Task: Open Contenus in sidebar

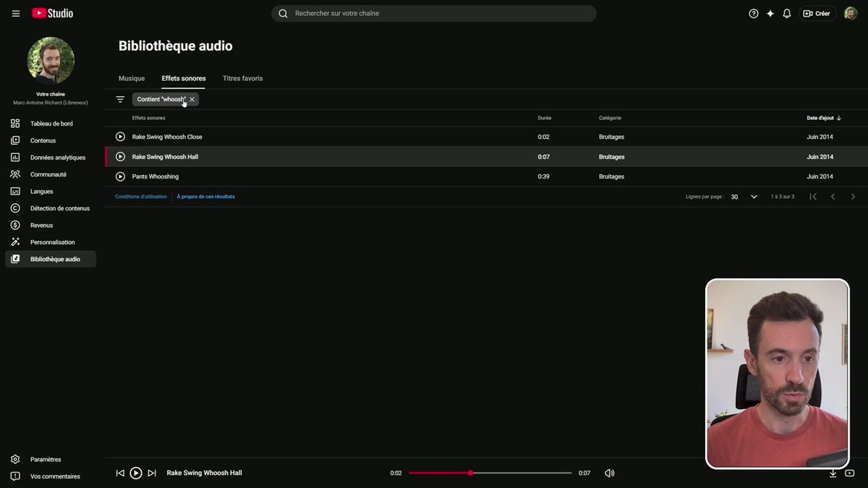Action: coord(51,140)
